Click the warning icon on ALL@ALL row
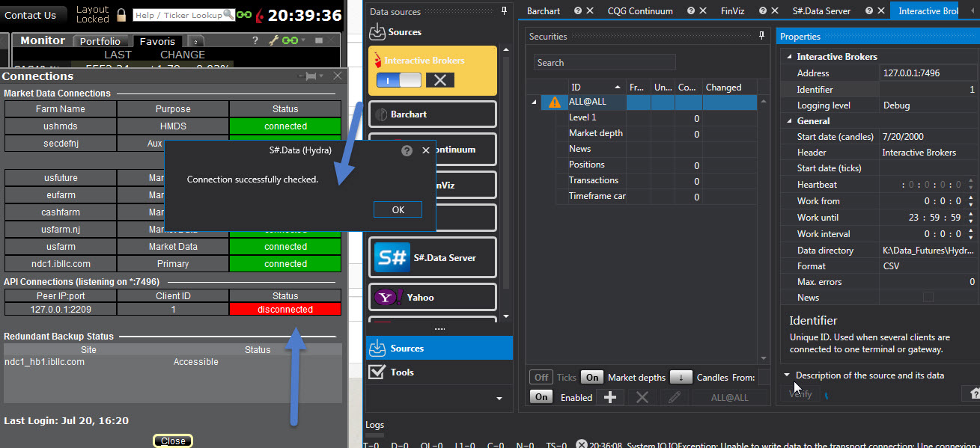Screen dimensions: 980x448 [x=555, y=102]
